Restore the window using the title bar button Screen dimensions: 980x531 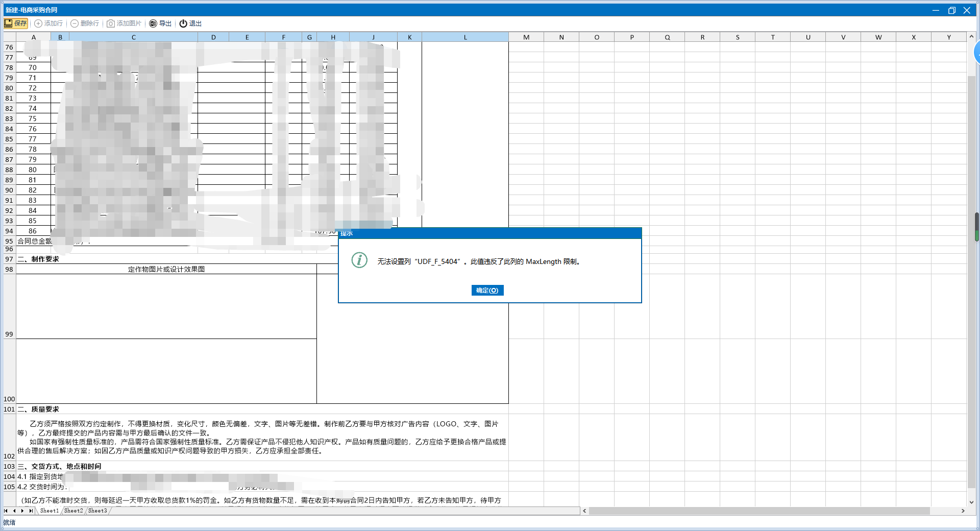click(951, 10)
